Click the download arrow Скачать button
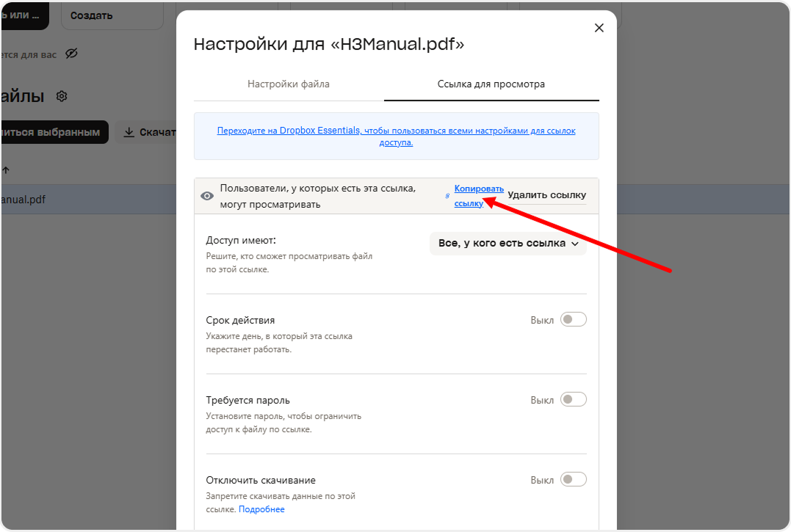This screenshot has height=532, width=791. pyautogui.click(x=146, y=132)
